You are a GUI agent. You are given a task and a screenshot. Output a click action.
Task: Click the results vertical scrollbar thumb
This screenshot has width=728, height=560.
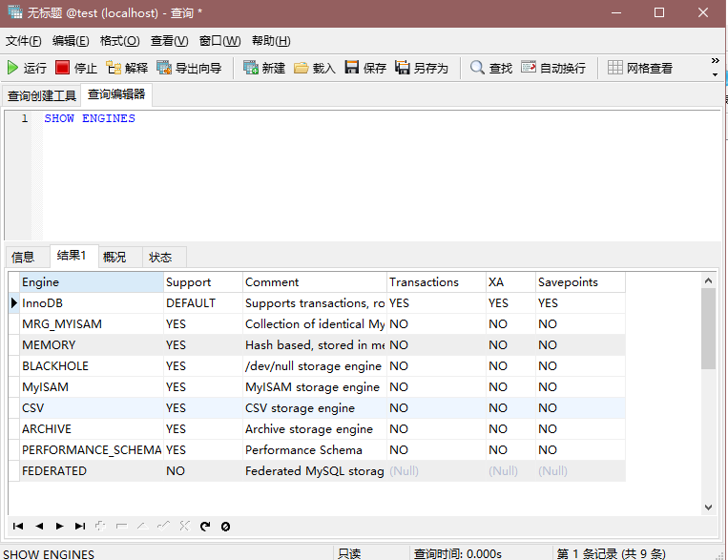pos(708,328)
